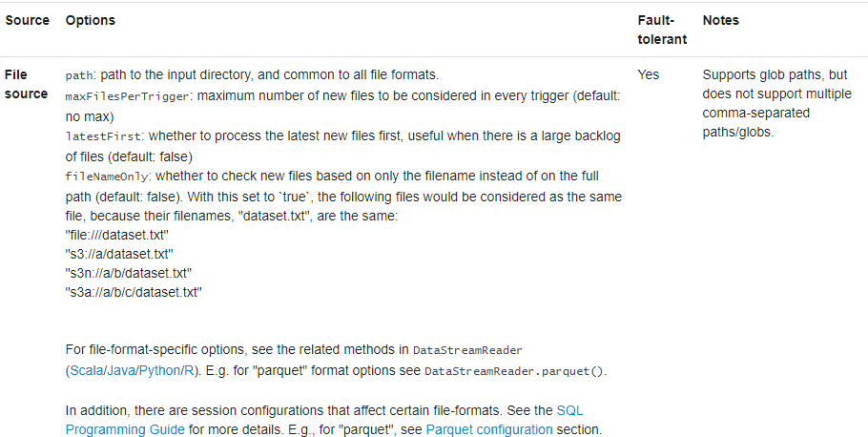Select the File source row label
The height and width of the screenshot is (437, 868).
[26, 84]
